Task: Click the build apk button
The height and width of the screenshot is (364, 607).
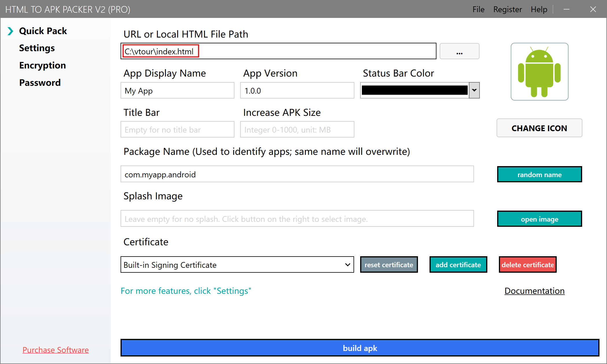Action: tap(360, 348)
